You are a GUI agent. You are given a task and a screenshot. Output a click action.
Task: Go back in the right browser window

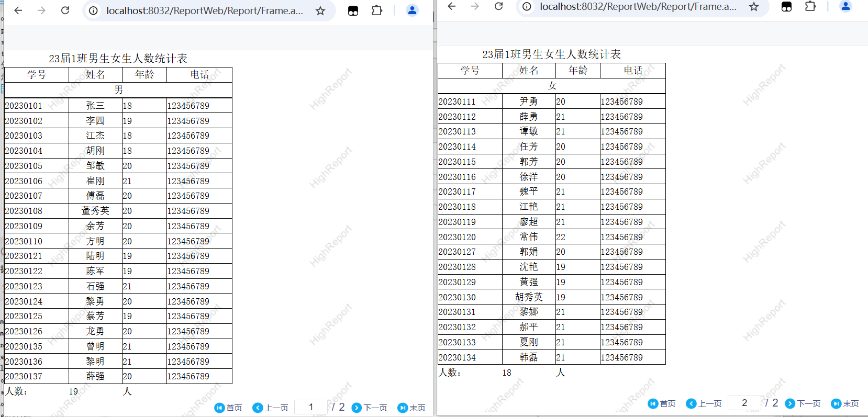tap(452, 6)
